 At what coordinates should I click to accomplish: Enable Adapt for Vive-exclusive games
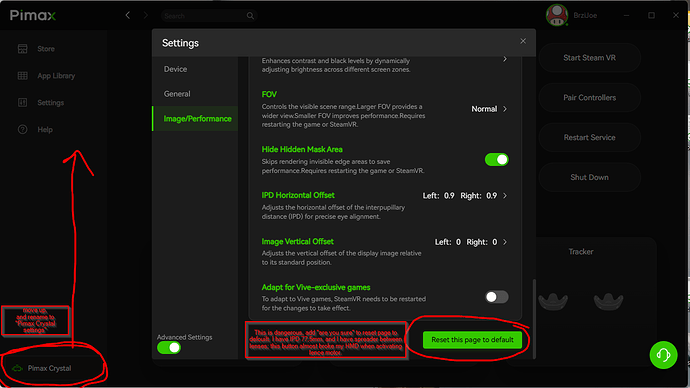496,297
